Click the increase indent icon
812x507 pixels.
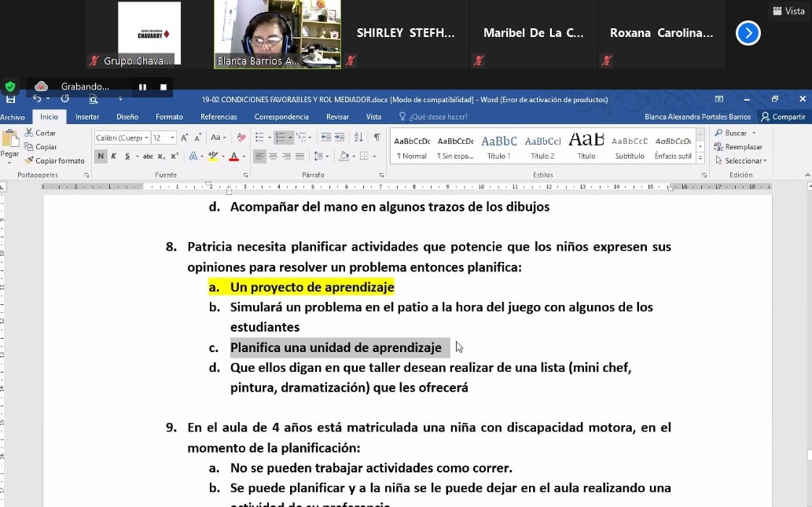[340, 138]
